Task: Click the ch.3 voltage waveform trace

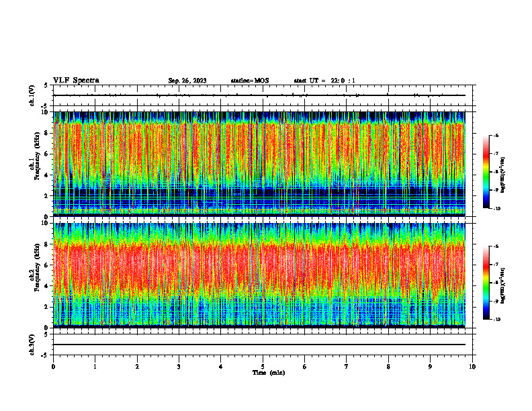Action: pyautogui.click(x=259, y=345)
